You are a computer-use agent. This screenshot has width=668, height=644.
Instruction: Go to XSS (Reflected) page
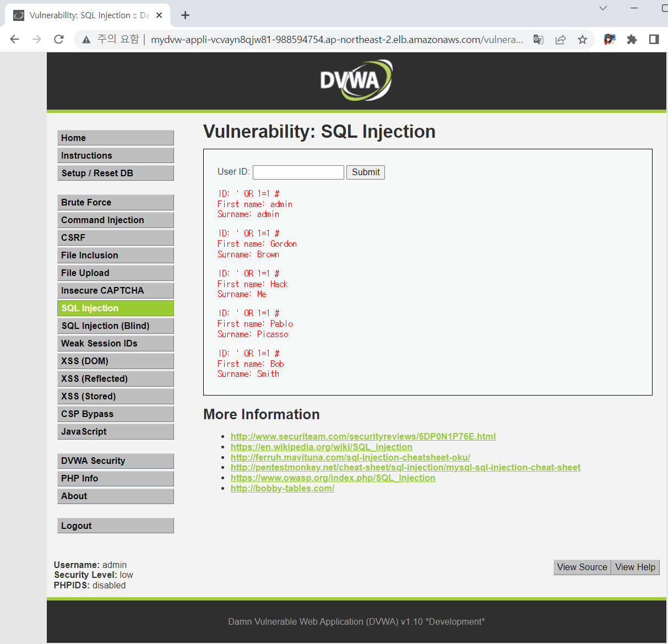[x=116, y=378]
